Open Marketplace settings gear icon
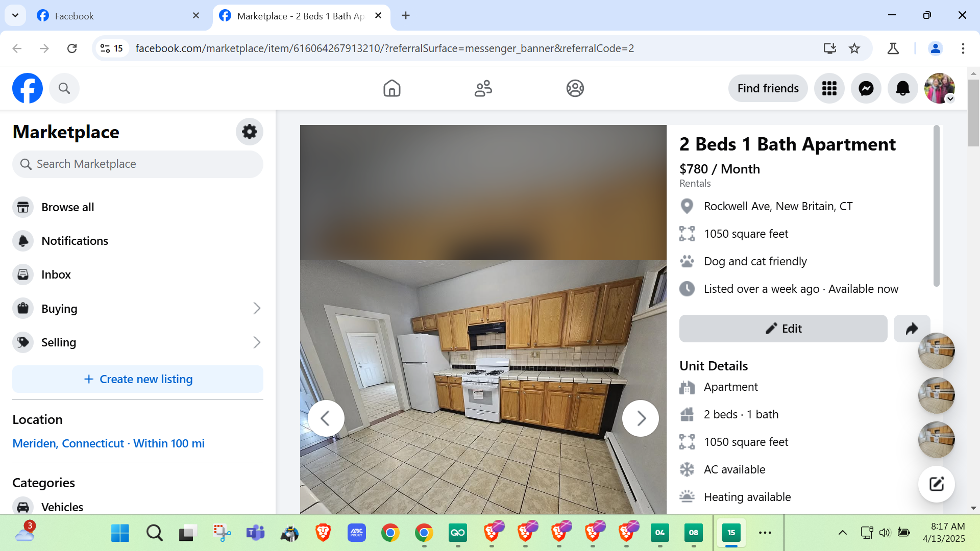 pyautogui.click(x=249, y=132)
